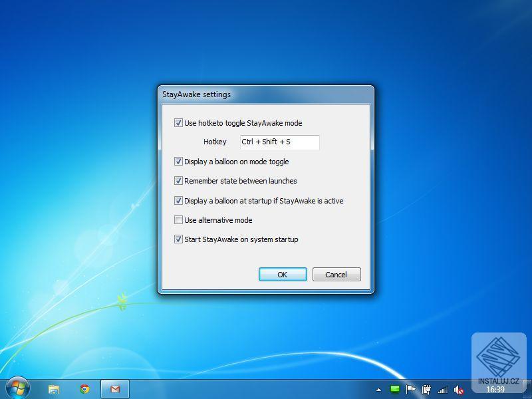Image resolution: width=532 pixels, height=399 pixels.
Task: Disable the hotkey toggle checkbox
Action: (x=178, y=123)
